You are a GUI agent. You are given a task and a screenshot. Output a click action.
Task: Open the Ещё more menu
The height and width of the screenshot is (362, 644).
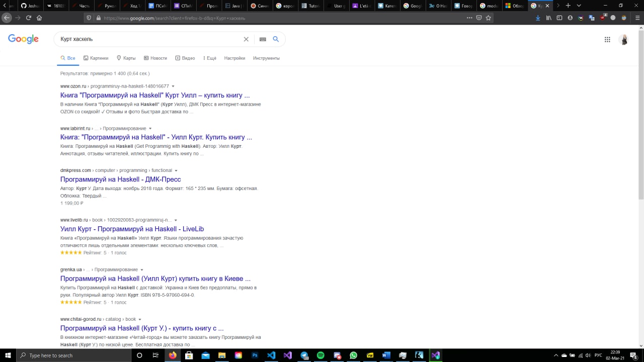[210, 58]
